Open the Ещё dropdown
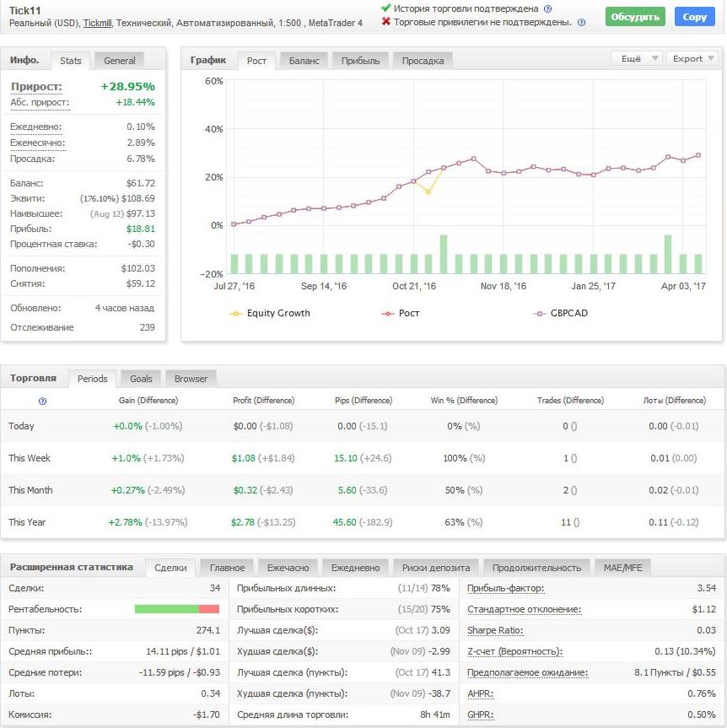This screenshot has width=727, height=728. click(x=636, y=58)
